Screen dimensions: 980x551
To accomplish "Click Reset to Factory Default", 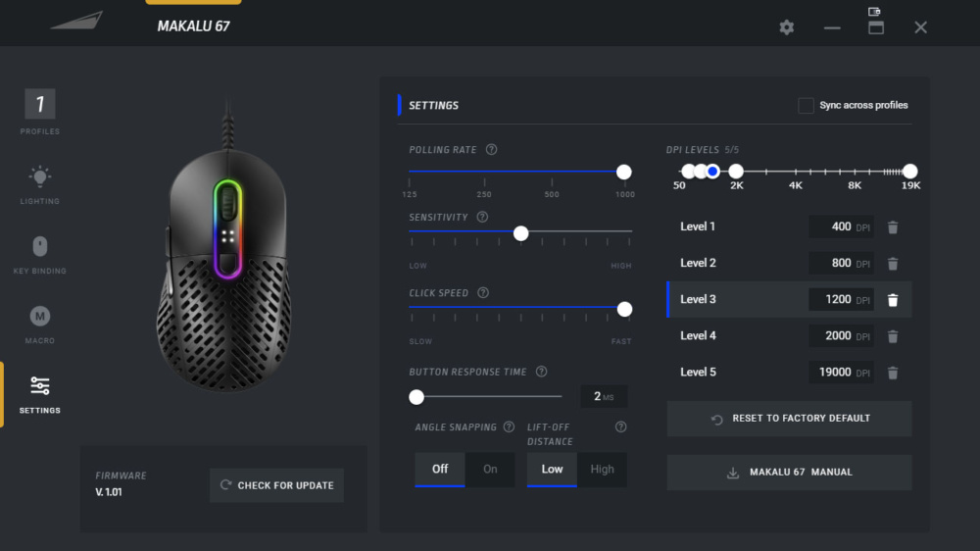I will point(789,419).
